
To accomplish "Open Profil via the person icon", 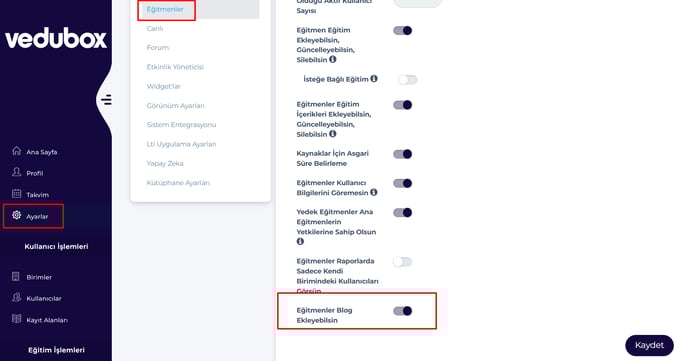I will click(17, 172).
